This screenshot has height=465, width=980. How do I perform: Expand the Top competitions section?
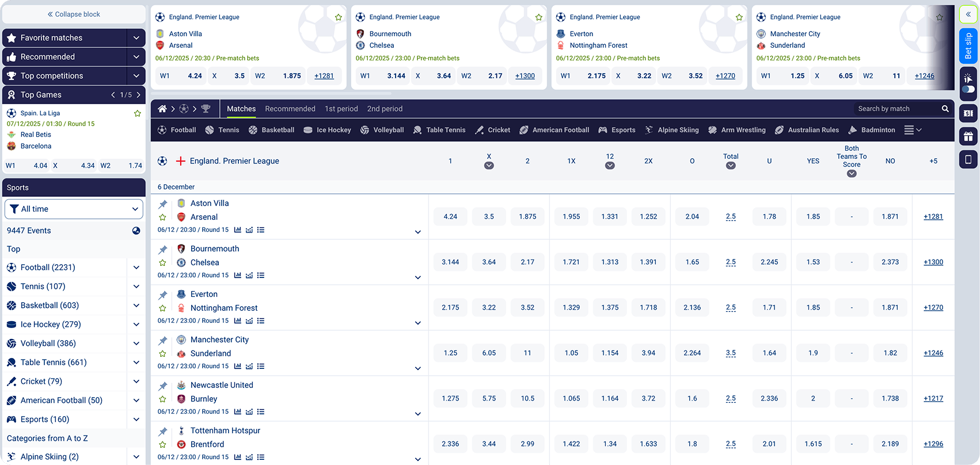[136, 75]
